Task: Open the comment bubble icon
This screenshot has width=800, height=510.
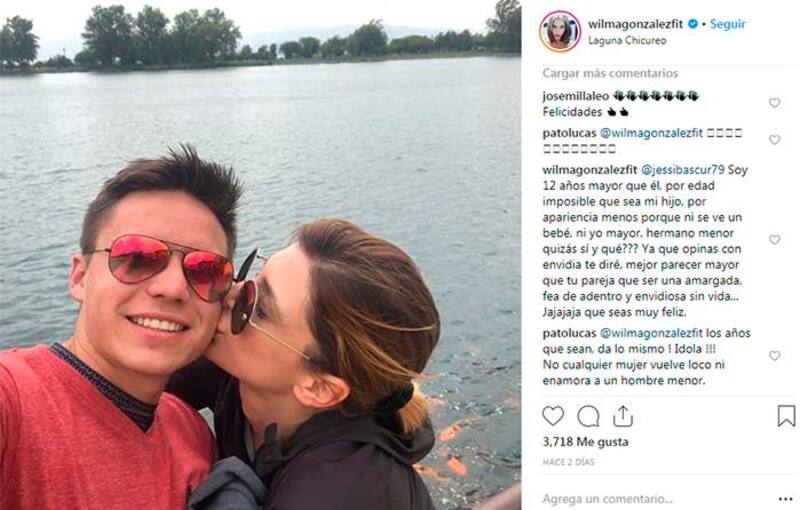Action: tap(588, 416)
